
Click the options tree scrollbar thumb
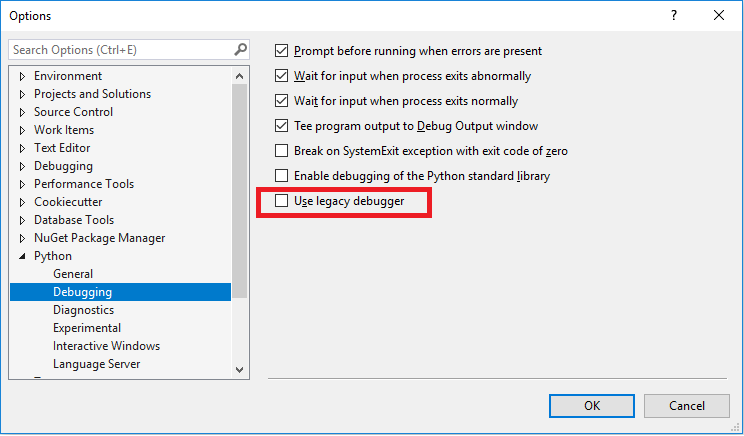[240, 191]
